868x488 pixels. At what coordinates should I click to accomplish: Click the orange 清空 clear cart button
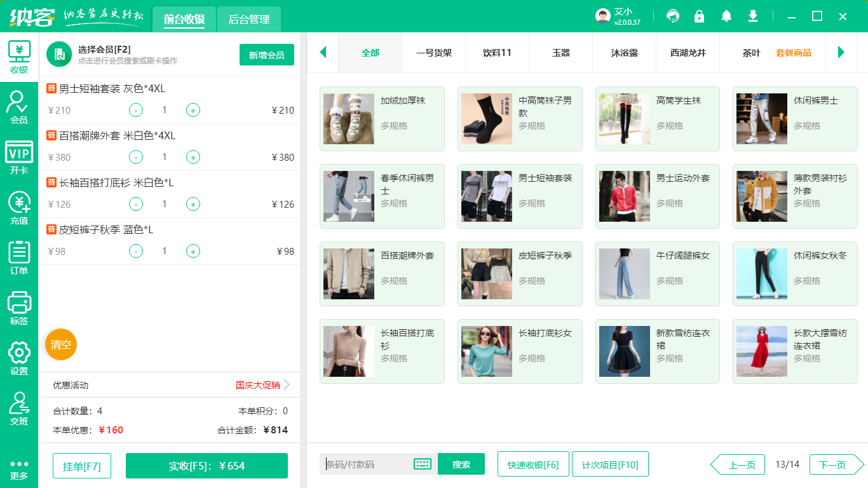click(61, 344)
